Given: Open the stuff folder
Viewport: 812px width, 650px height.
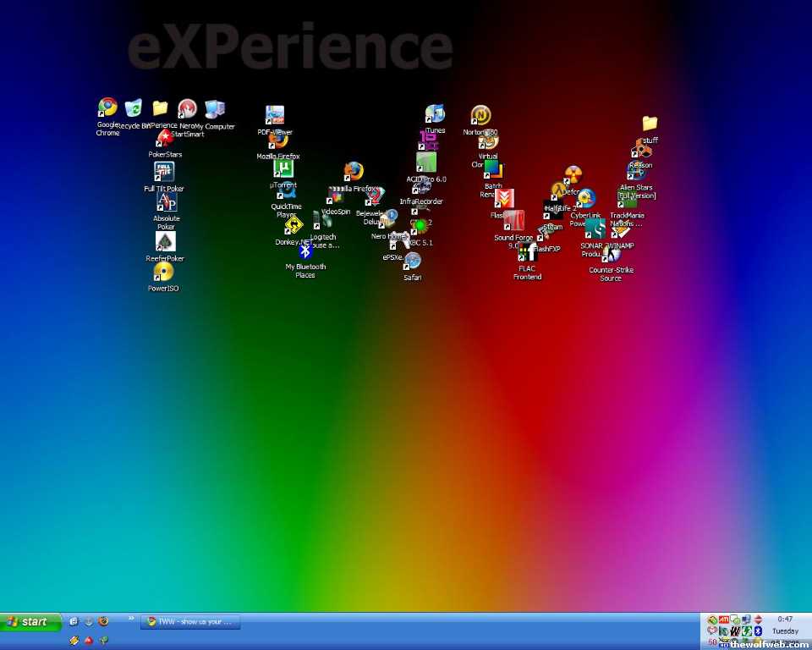Looking at the screenshot, I should 650,124.
